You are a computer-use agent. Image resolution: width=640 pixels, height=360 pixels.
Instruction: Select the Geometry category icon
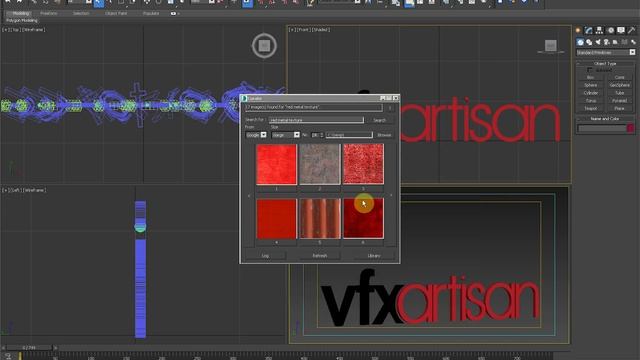point(580,42)
